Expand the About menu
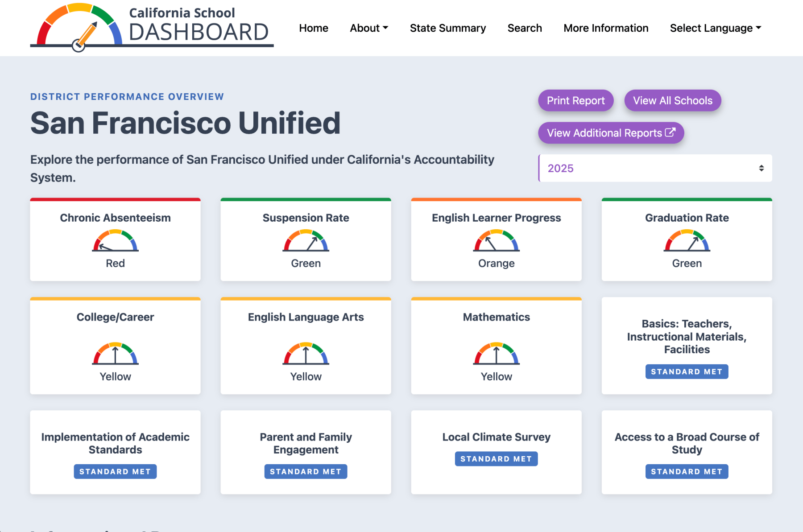 click(369, 28)
